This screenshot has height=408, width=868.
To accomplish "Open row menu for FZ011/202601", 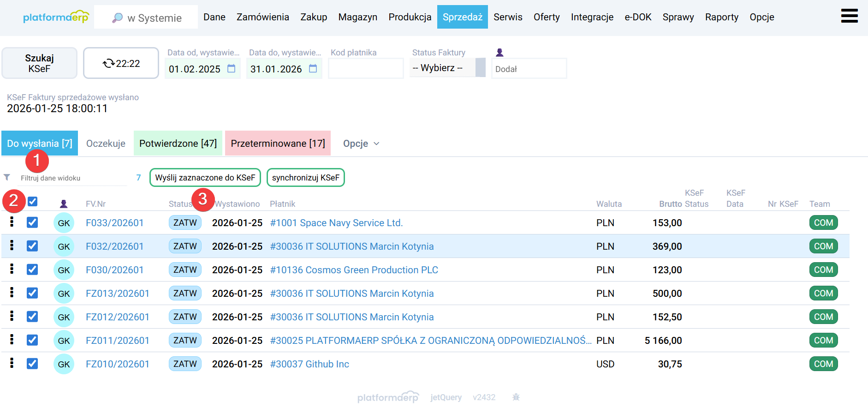I will pyautogui.click(x=12, y=340).
